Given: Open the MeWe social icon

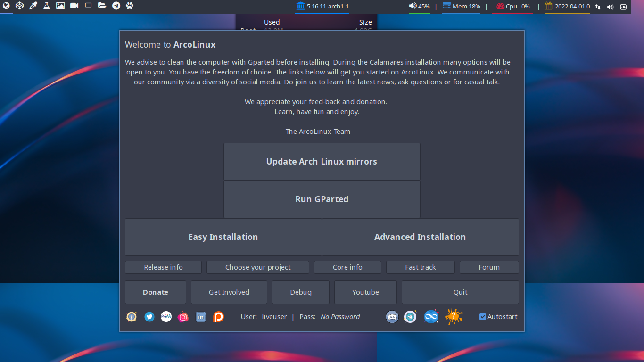Looking at the screenshot, I should tap(166, 317).
